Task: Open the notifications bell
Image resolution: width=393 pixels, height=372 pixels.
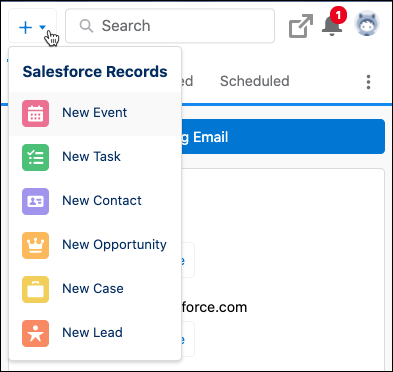Action: (x=332, y=26)
